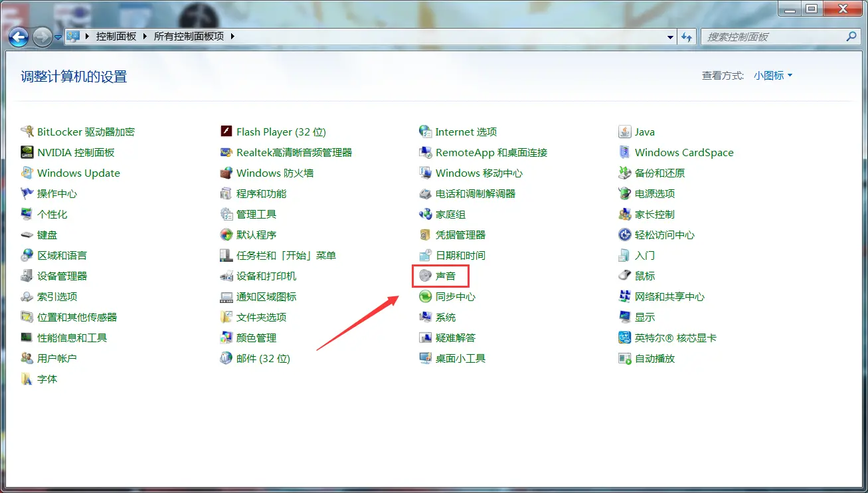This screenshot has width=868, height=493.
Task: Open the 凭据管理器 link
Action: tap(460, 235)
